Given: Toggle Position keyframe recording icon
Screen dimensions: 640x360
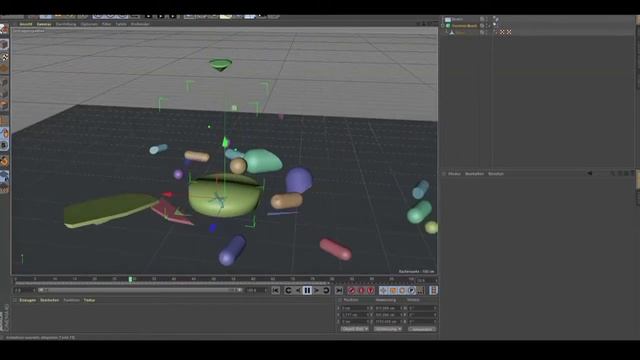Looking at the screenshot, I should pyautogui.click(x=383, y=290).
